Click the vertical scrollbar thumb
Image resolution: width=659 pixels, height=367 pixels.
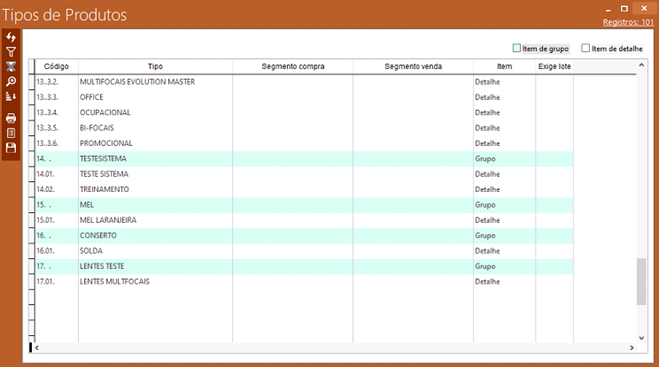(641, 281)
